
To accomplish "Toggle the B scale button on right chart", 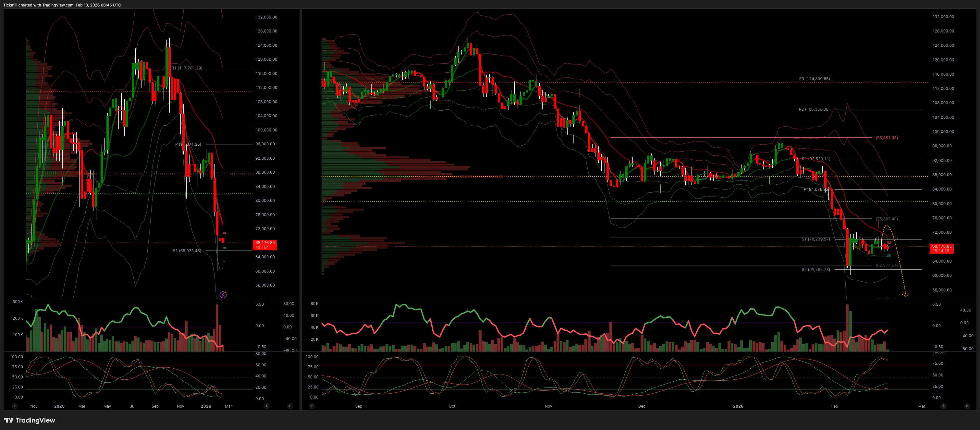I will 967,406.
